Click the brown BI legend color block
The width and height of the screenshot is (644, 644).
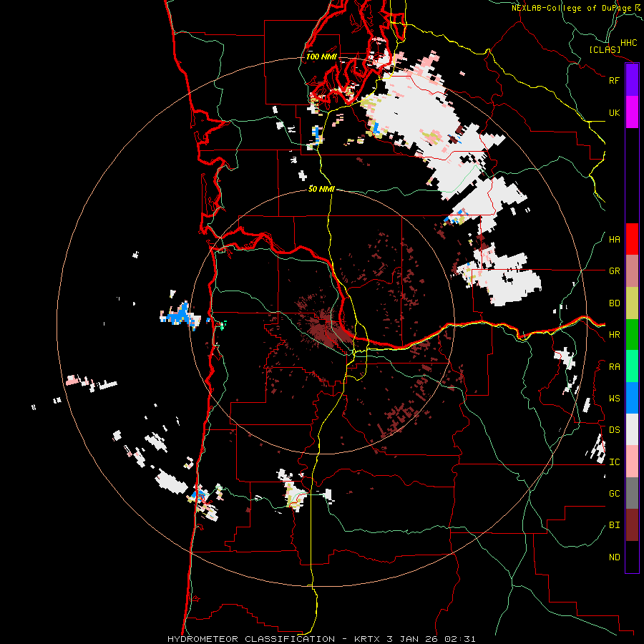click(632, 525)
